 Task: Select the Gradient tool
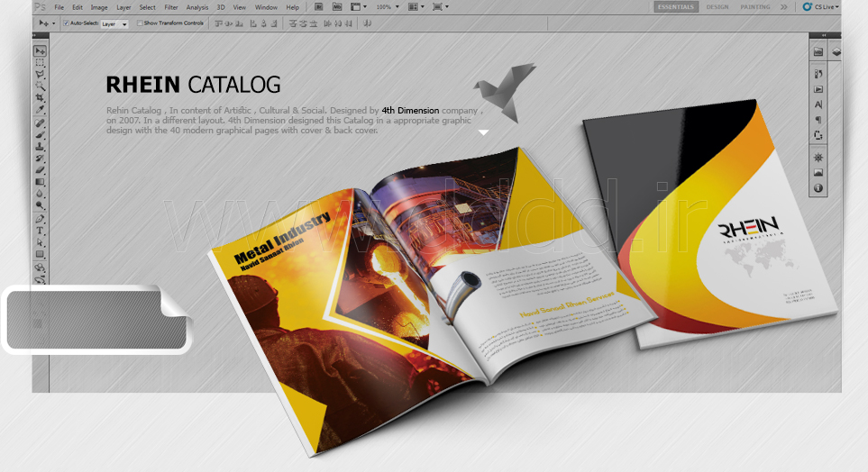pos(40,181)
